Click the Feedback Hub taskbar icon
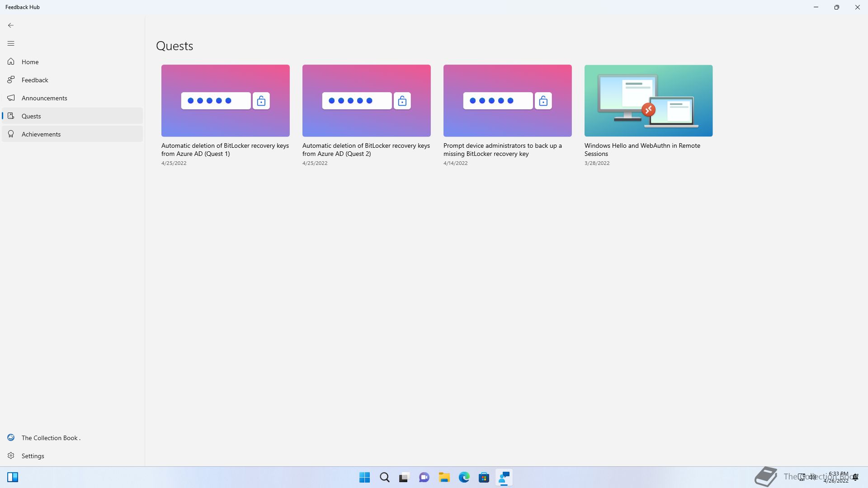This screenshot has width=868, height=488. tap(504, 478)
